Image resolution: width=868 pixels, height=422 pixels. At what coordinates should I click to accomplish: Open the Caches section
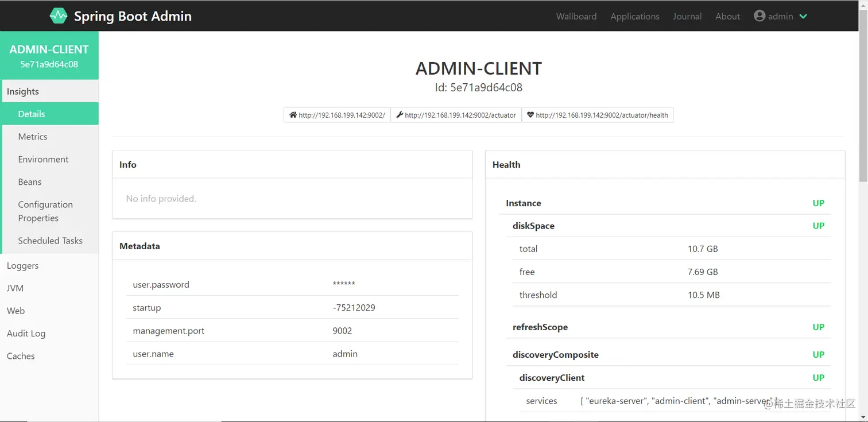49,356
